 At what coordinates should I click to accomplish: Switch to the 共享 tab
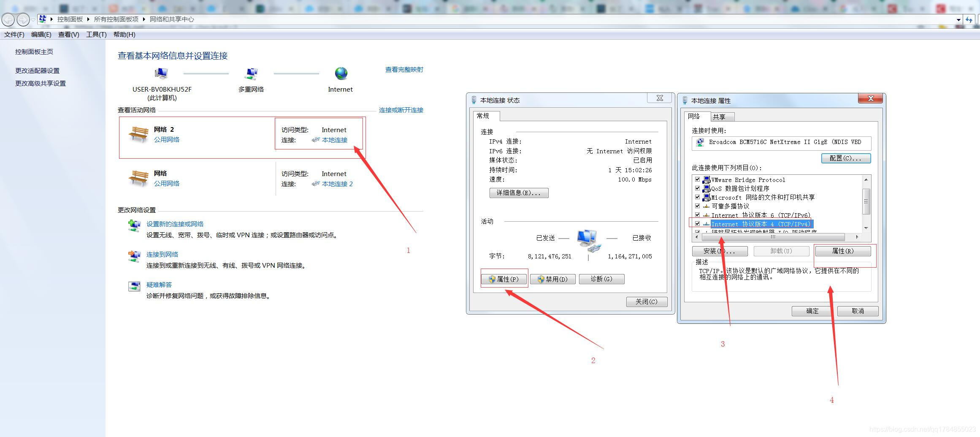[722, 117]
